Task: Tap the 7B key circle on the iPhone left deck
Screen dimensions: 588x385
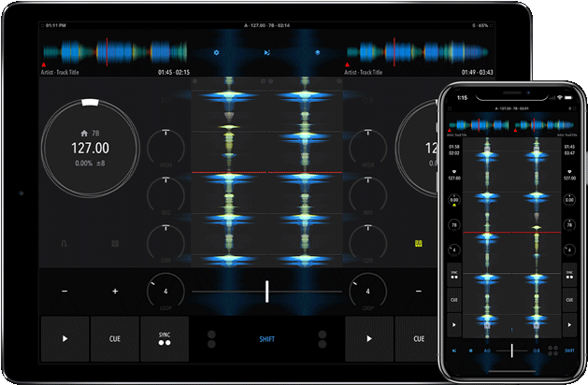Action: click(454, 225)
